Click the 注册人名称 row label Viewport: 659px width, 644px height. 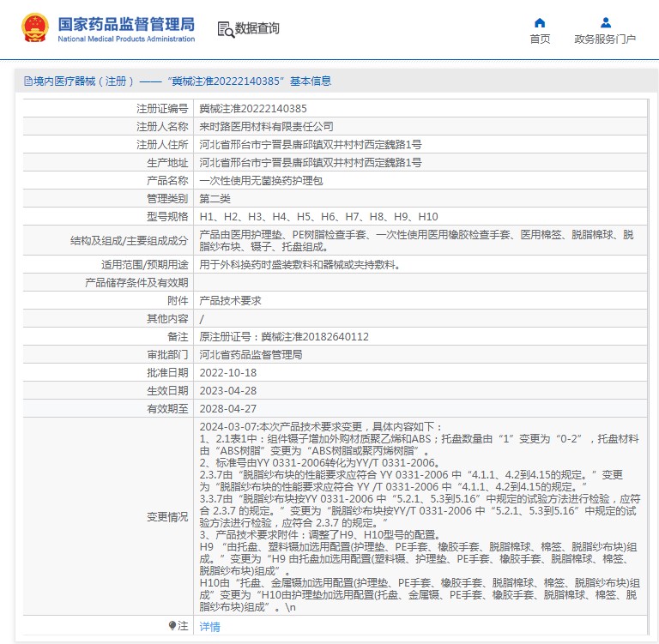coord(162,126)
